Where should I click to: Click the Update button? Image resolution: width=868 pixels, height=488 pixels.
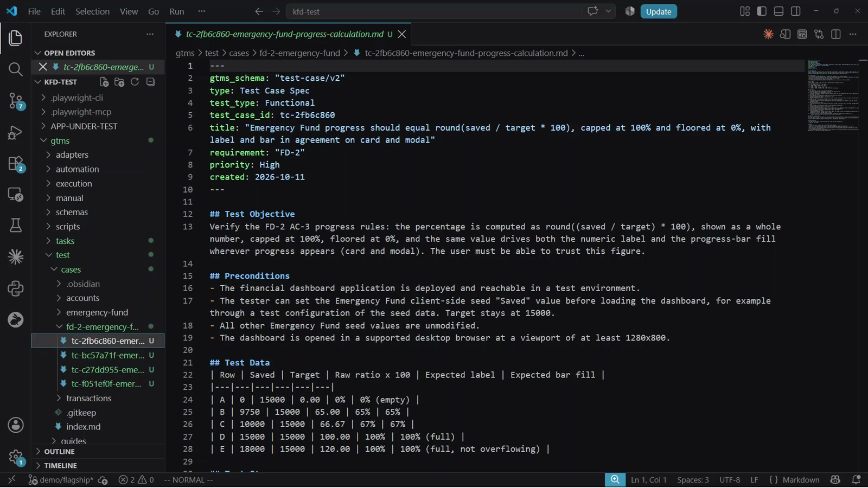point(659,11)
